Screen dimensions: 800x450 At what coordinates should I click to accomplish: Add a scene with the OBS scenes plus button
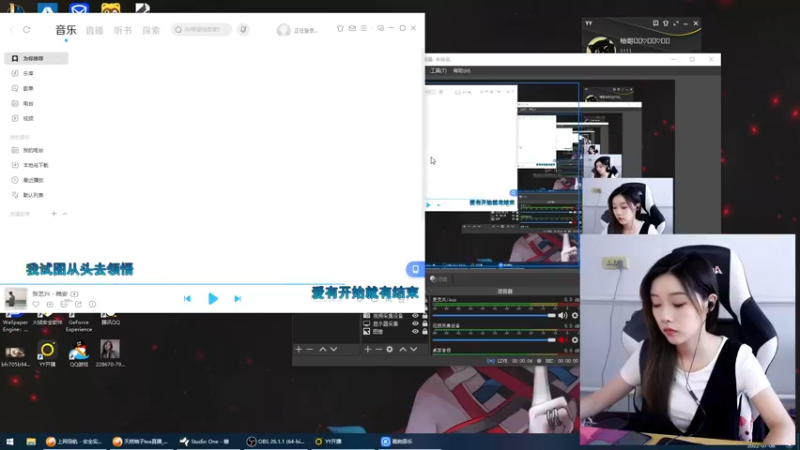[x=298, y=349]
